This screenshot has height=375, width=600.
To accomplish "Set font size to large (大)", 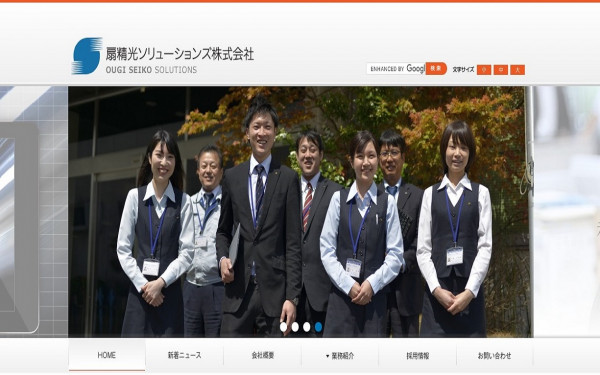I will pos(518,70).
